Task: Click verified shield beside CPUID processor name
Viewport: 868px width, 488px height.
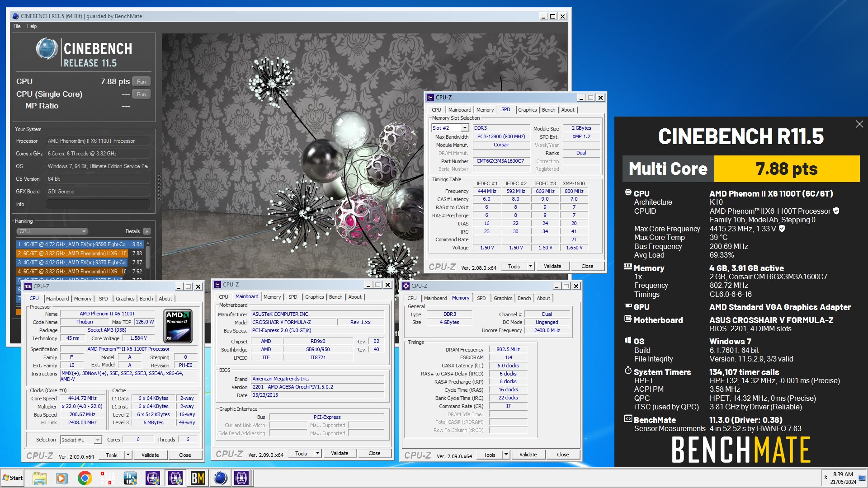Action: click(x=836, y=211)
